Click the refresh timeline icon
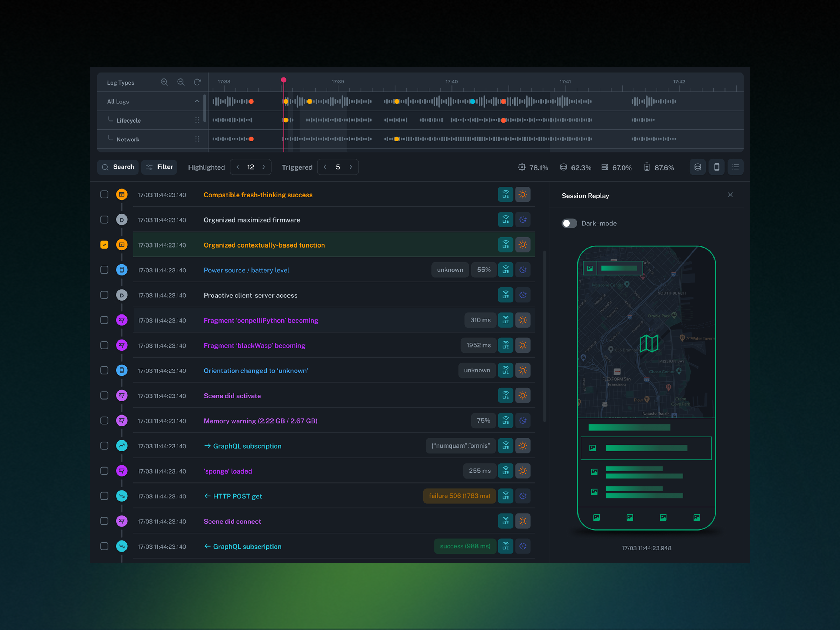Screen dimensions: 840x630 coord(197,82)
